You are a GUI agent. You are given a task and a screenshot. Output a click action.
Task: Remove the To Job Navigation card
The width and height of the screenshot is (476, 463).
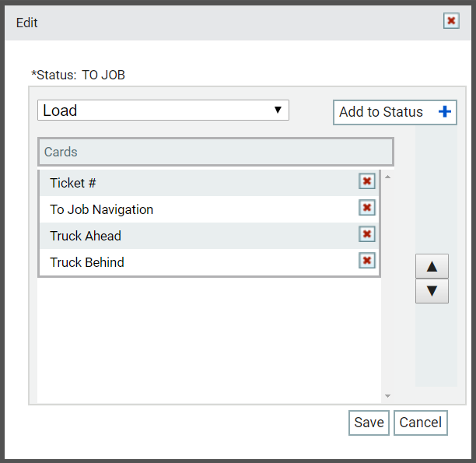(x=366, y=208)
